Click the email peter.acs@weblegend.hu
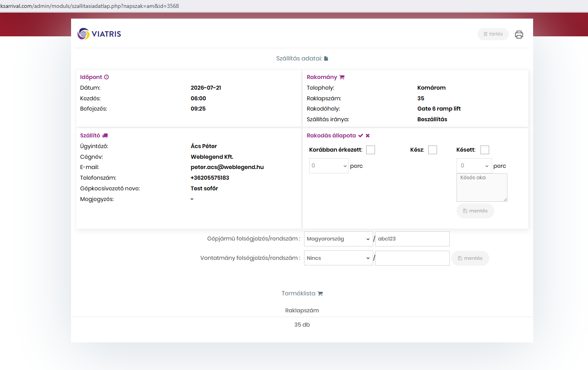 coord(227,167)
